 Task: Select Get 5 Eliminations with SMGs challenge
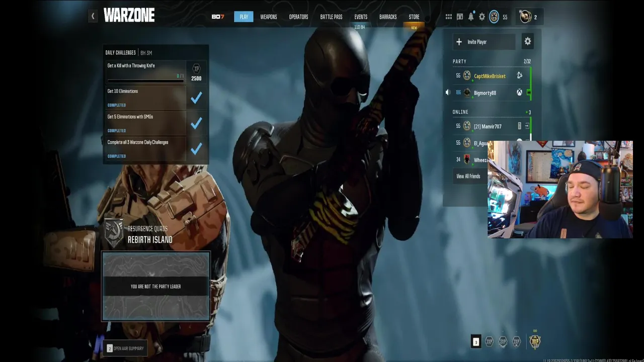pyautogui.click(x=145, y=123)
